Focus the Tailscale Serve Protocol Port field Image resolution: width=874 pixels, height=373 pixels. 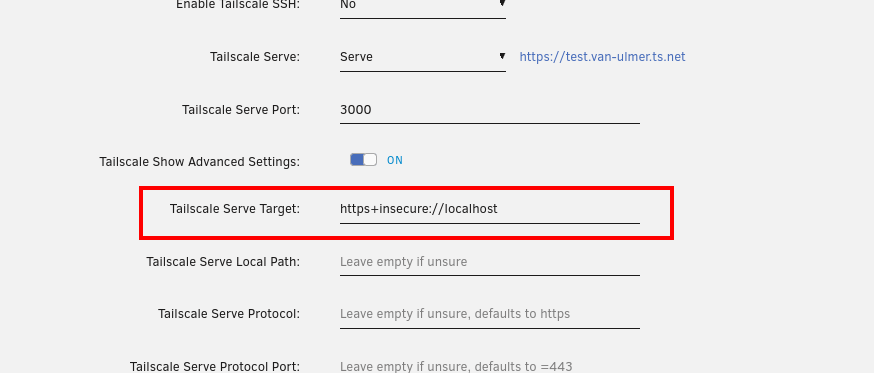[x=489, y=366]
